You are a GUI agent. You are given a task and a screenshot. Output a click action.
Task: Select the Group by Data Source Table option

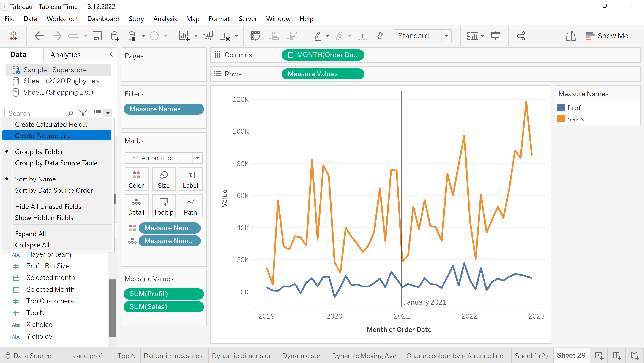tap(56, 163)
